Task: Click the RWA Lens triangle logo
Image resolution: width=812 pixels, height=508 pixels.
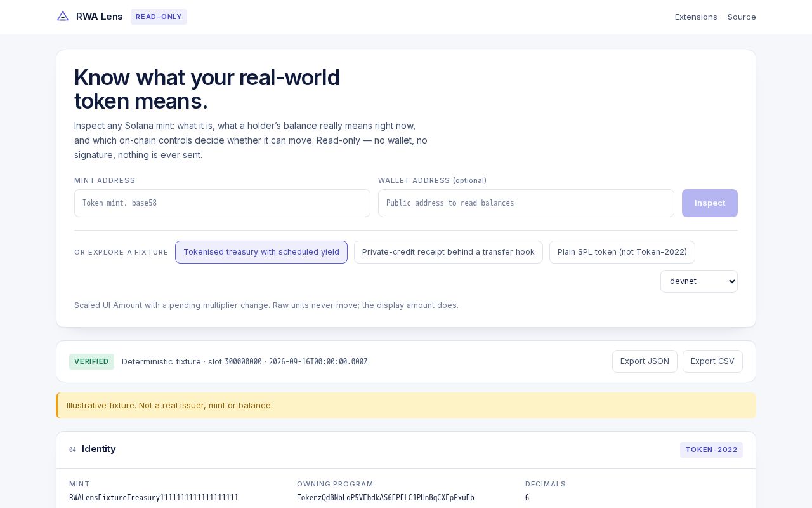Action: (x=63, y=16)
